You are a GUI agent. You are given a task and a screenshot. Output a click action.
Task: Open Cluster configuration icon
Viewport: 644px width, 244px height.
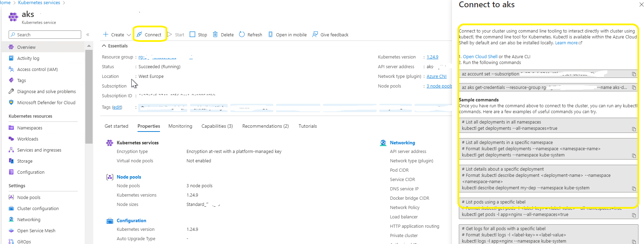tap(11, 208)
